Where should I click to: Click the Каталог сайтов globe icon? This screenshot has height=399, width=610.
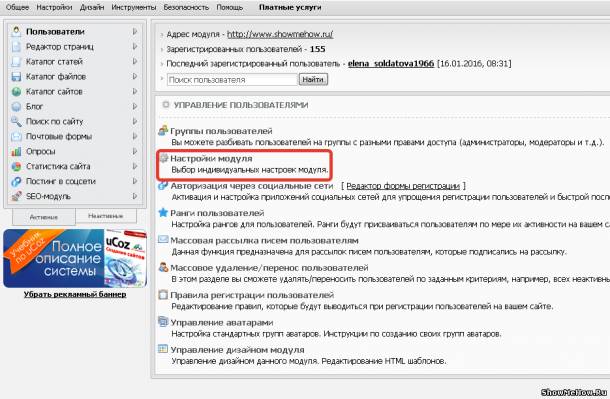tap(16, 92)
